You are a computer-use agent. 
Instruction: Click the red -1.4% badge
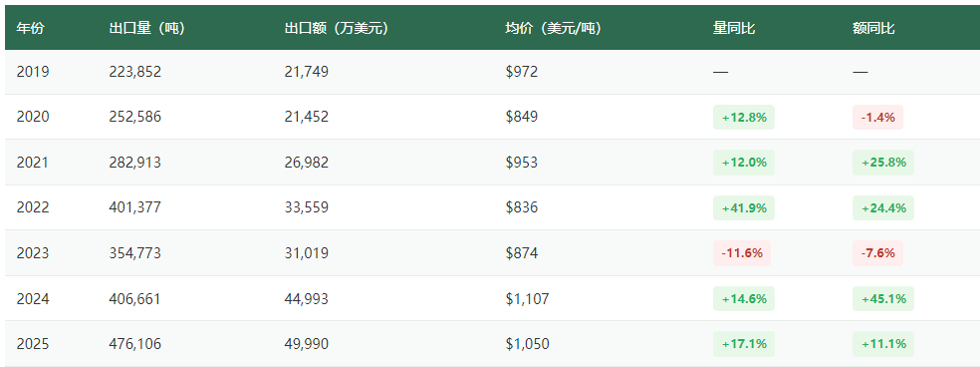[x=877, y=117]
